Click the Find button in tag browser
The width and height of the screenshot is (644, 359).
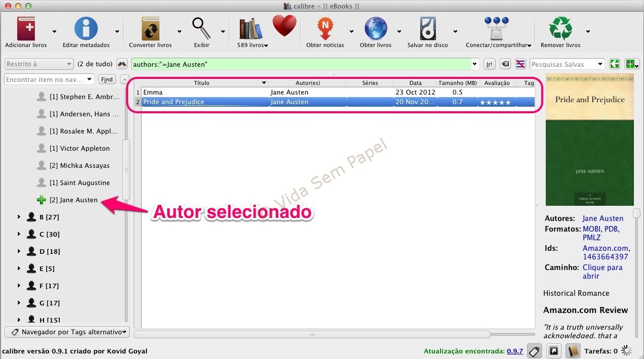coord(107,79)
